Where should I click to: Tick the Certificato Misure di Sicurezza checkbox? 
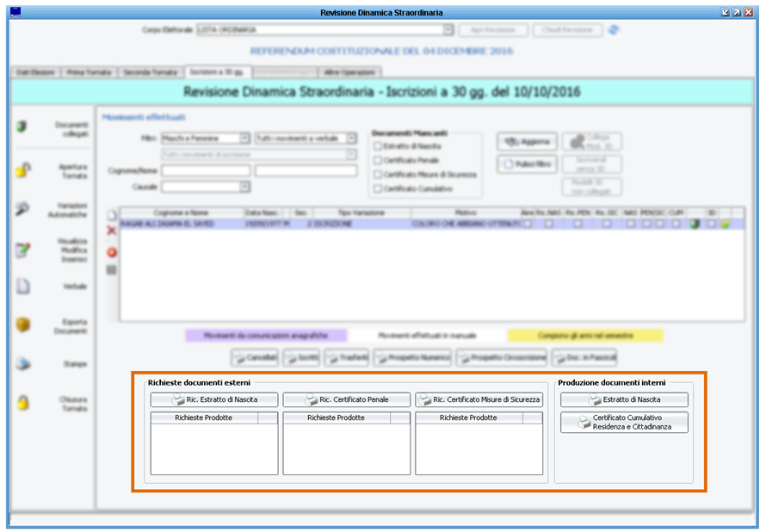point(378,175)
